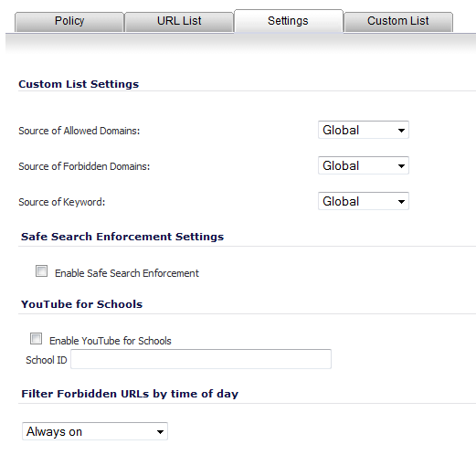Click the Enable YouTube for Schools label
476x455 pixels.
point(111,341)
